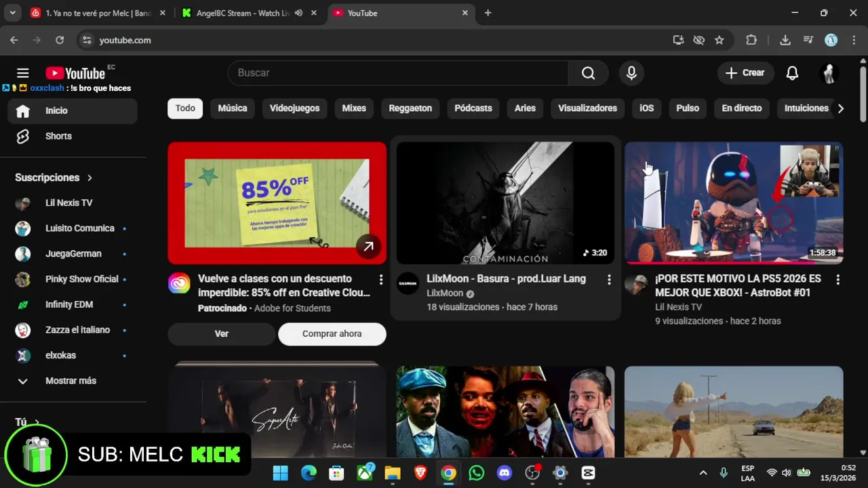868x488 pixels.
Task: Show next category chips arrow
Action: click(841, 108)
